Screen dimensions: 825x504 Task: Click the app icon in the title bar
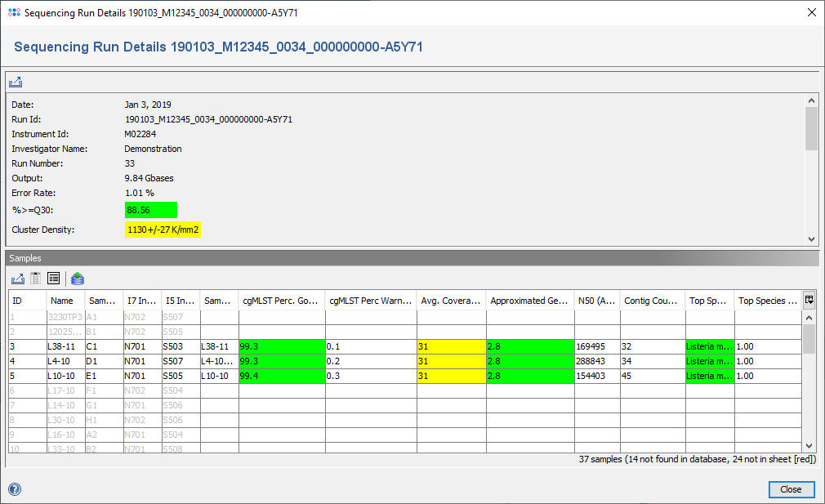[x=13, y=12]
